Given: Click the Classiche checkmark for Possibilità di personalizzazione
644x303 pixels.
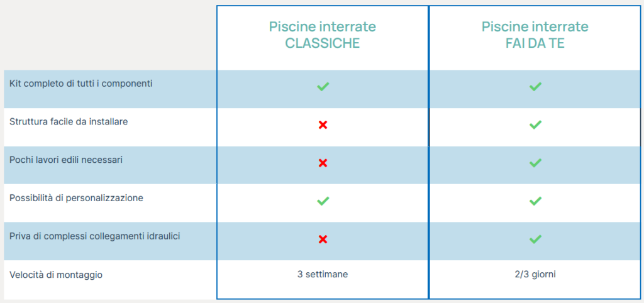Looking at the screenshot, I should 323,201.
